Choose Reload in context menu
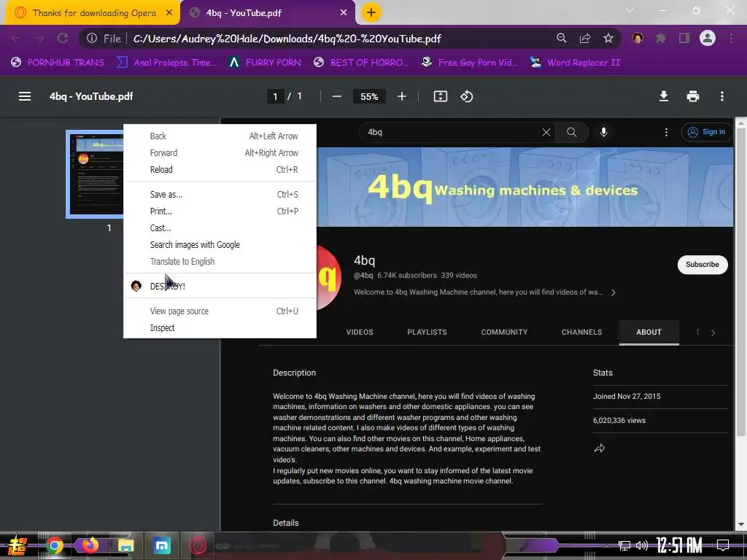 220,169
